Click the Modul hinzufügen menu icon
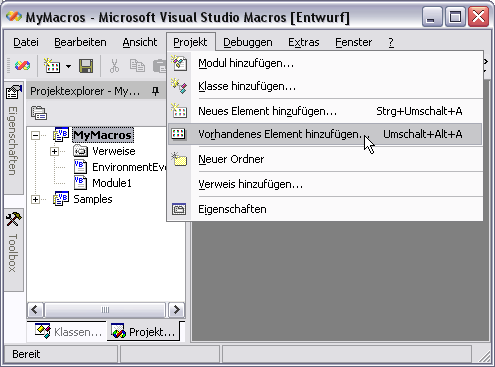This screenshot has height=367, width=495. [179, 63]
